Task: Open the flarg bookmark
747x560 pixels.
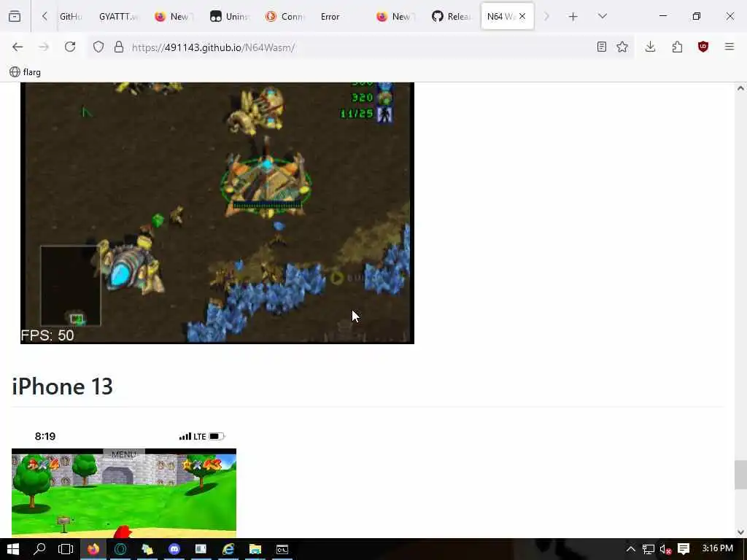Action: (26, 72)
